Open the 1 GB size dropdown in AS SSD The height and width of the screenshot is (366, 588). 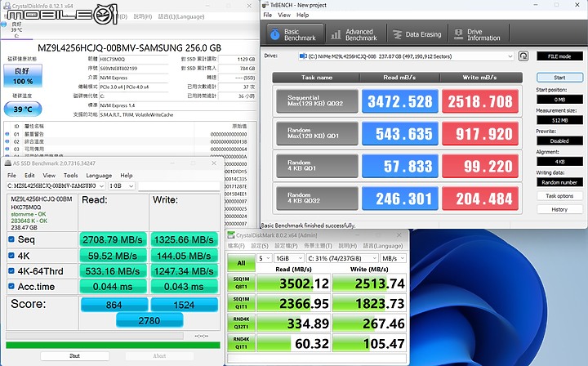coord(122,186)
